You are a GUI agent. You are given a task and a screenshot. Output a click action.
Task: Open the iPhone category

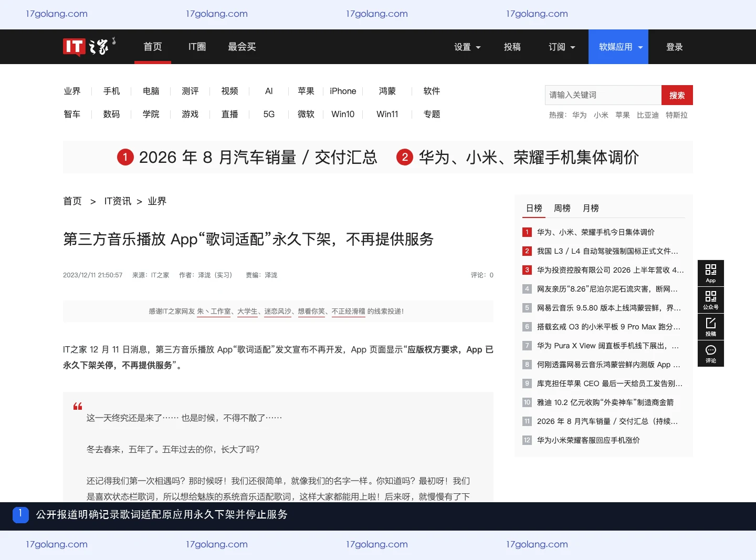[x=343, y=91]
